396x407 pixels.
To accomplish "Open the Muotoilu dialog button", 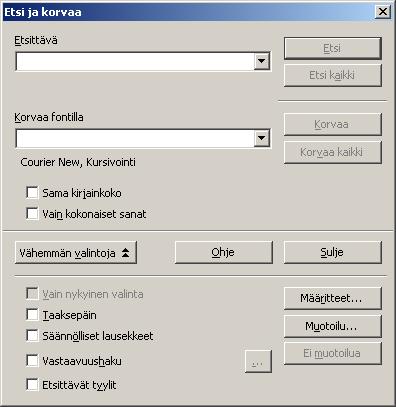I will 333,326.
